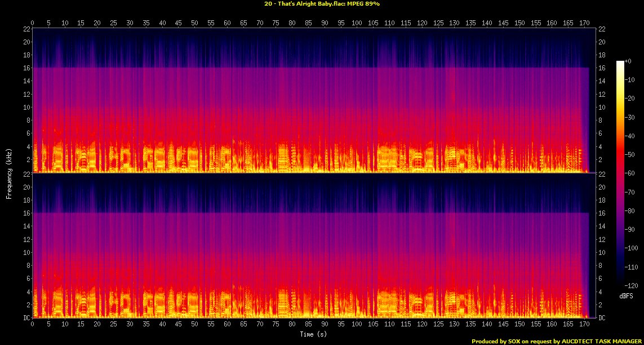The height and width of the screenshot is (345, 644).
Task: Click the 16 kHz label right of upper channel
Action: tap(602, 68)
